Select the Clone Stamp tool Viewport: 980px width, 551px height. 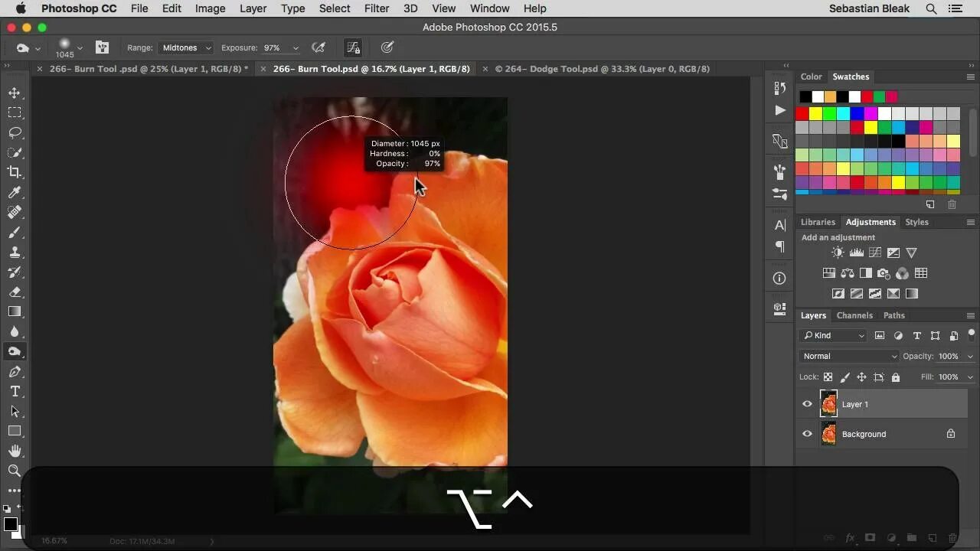15,252
